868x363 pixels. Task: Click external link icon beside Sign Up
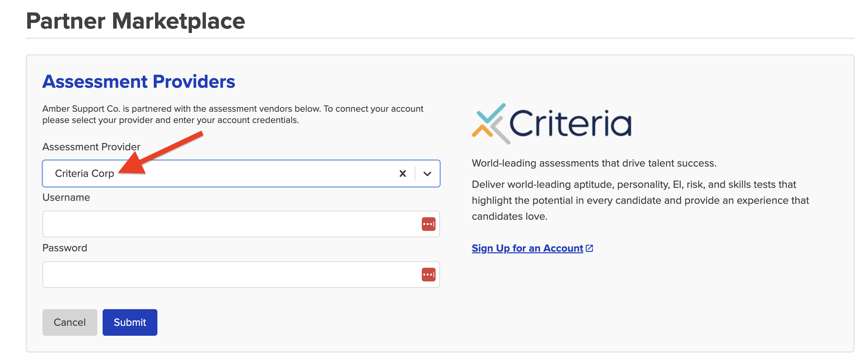pyautogui.click(x=589, y=248)
